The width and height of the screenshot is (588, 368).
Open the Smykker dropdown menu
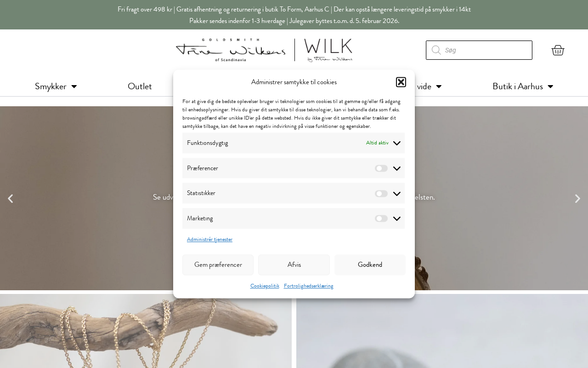click(x=56, y=86)
